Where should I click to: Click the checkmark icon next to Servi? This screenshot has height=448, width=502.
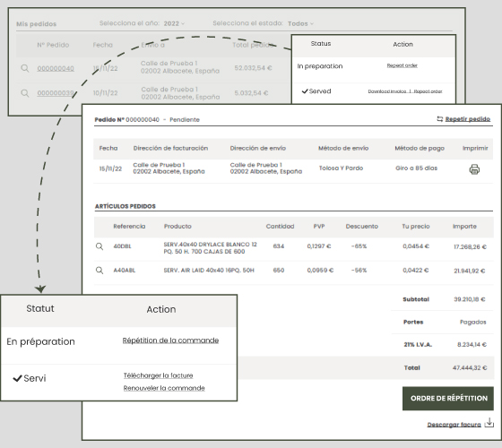[x=17, y=378]
